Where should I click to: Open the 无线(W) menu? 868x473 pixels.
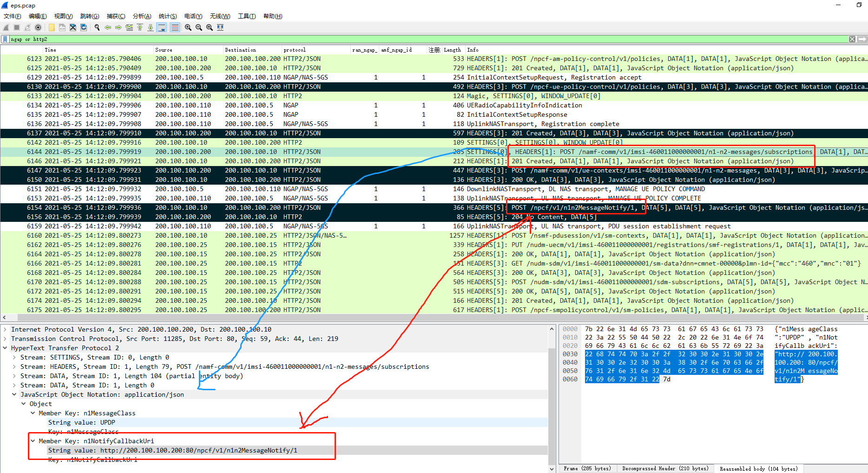[220, 16]
